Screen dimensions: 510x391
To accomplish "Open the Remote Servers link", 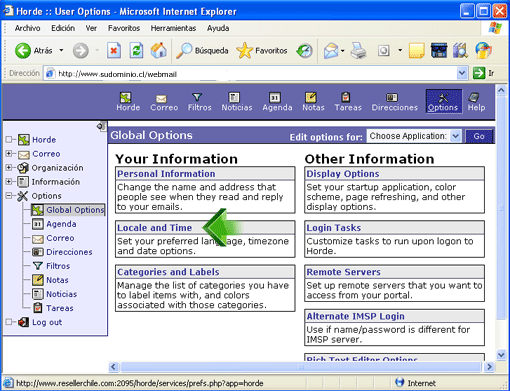I will (343, 272).
